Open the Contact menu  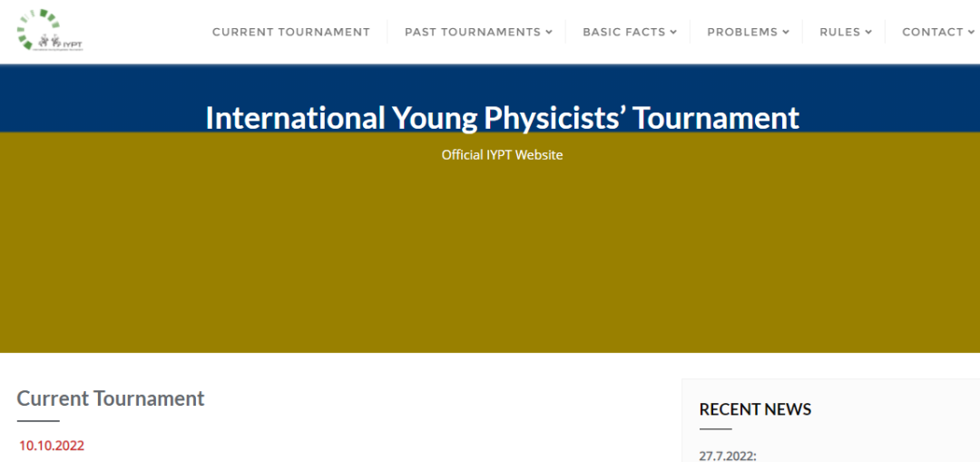(x=933, y=32)
